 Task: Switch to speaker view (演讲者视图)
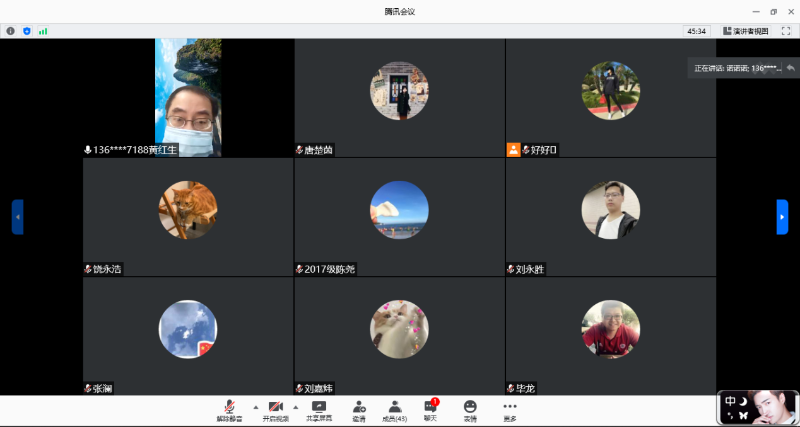[746, 31]
